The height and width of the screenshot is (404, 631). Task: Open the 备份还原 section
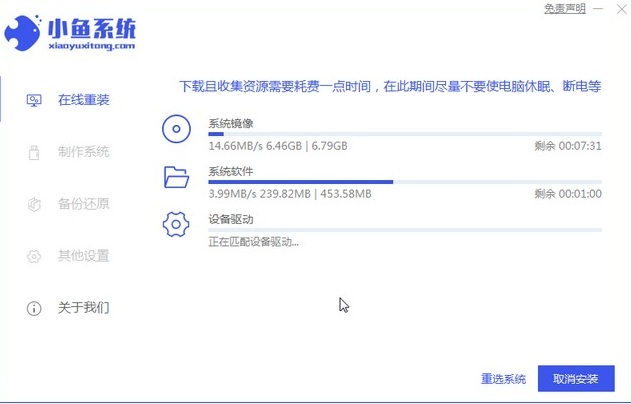pyautogui.click(x=83, y=204)
